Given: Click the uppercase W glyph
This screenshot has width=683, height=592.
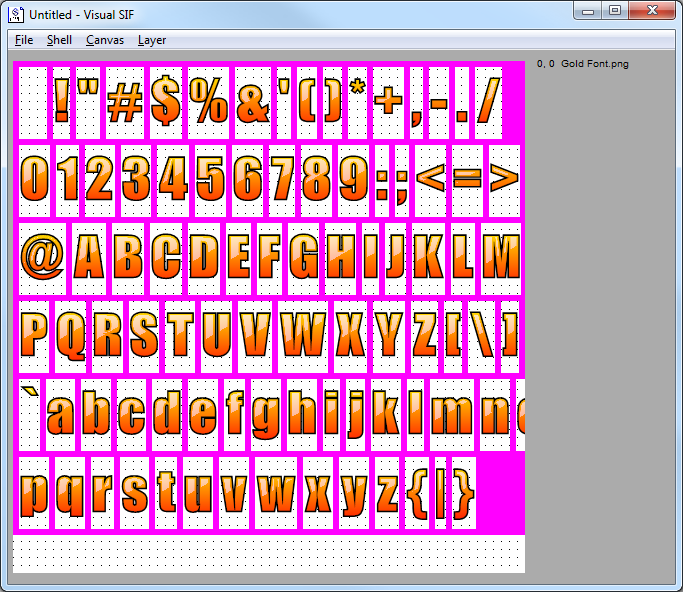Looking at the screenshot, I should click(x=297, y=336).
